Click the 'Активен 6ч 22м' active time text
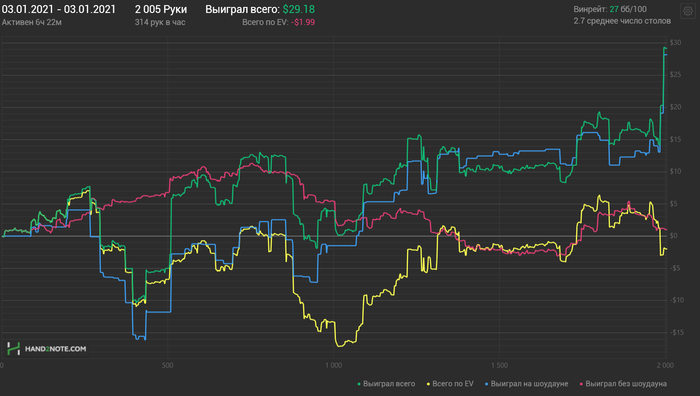 coord(32,22)
